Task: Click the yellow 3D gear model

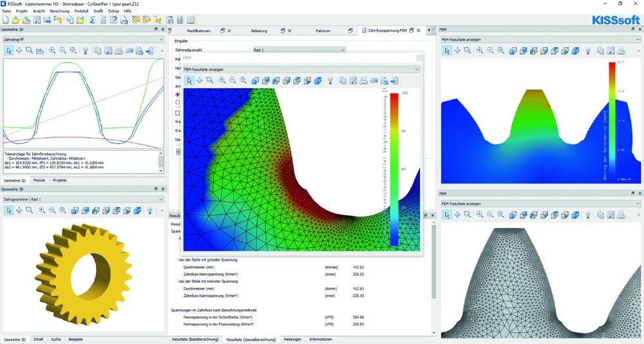Action: pyautogui.click(x=84, y=273)
